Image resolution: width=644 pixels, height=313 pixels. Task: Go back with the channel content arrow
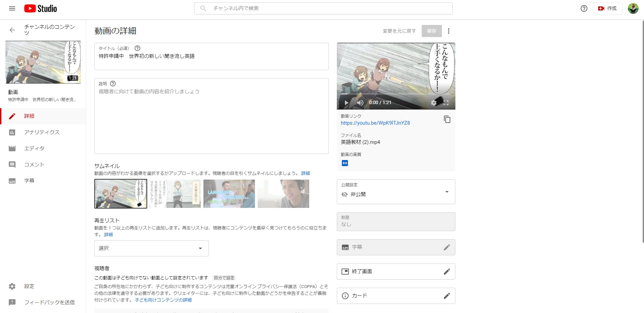12,30
